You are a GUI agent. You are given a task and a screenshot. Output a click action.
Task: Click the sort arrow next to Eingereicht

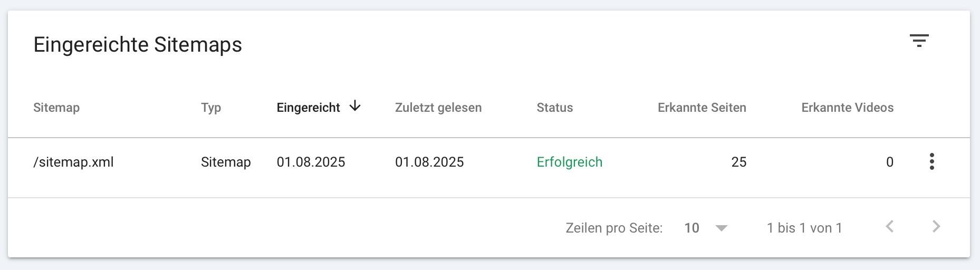(x=355, y=107)
